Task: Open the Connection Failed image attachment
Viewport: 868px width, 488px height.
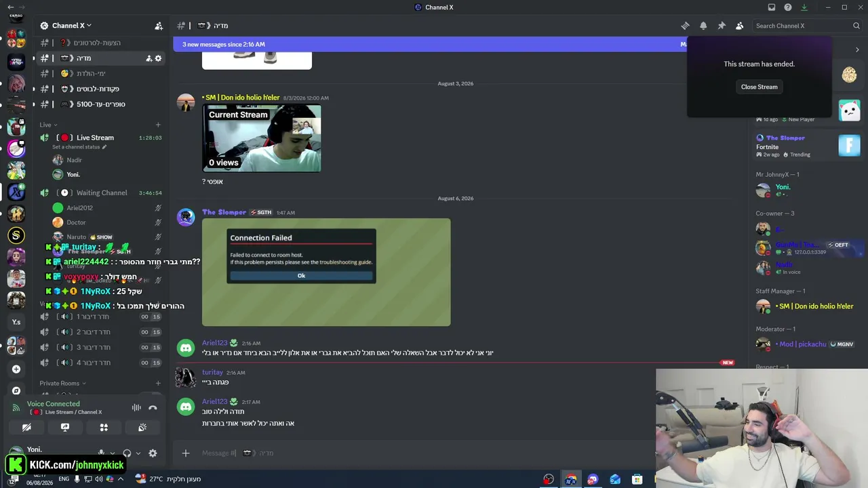Action: pos(326,272)
